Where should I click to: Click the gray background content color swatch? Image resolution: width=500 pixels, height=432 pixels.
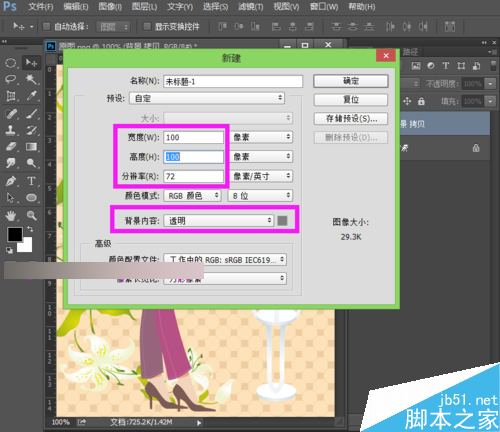tap(282, 220)
